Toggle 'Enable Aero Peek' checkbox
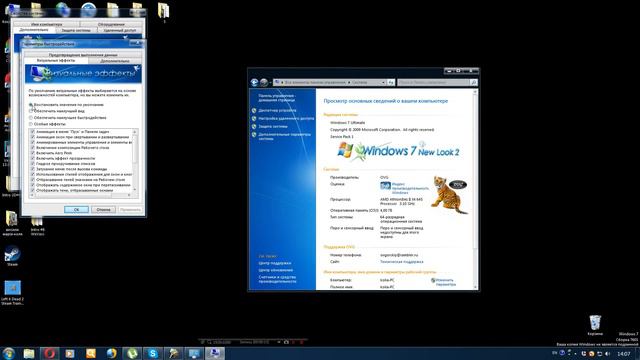This screenshot has height=360, width=640. [33, 153]
